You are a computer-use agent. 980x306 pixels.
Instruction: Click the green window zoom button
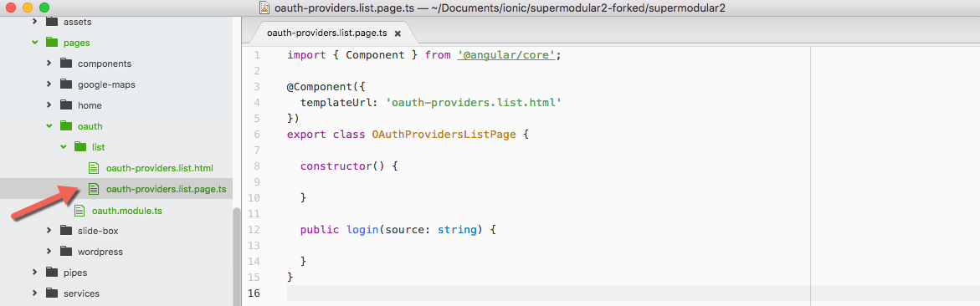click(44, 8)
